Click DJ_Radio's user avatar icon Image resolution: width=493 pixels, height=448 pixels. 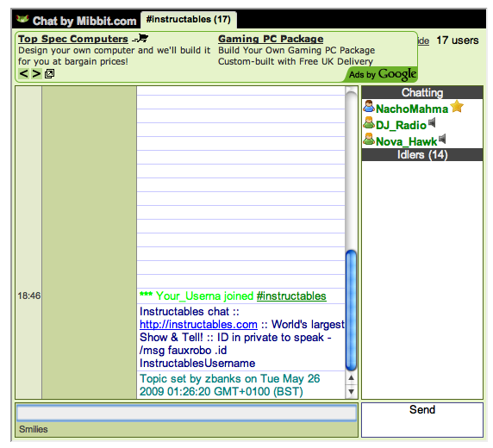tap(369, 123)
